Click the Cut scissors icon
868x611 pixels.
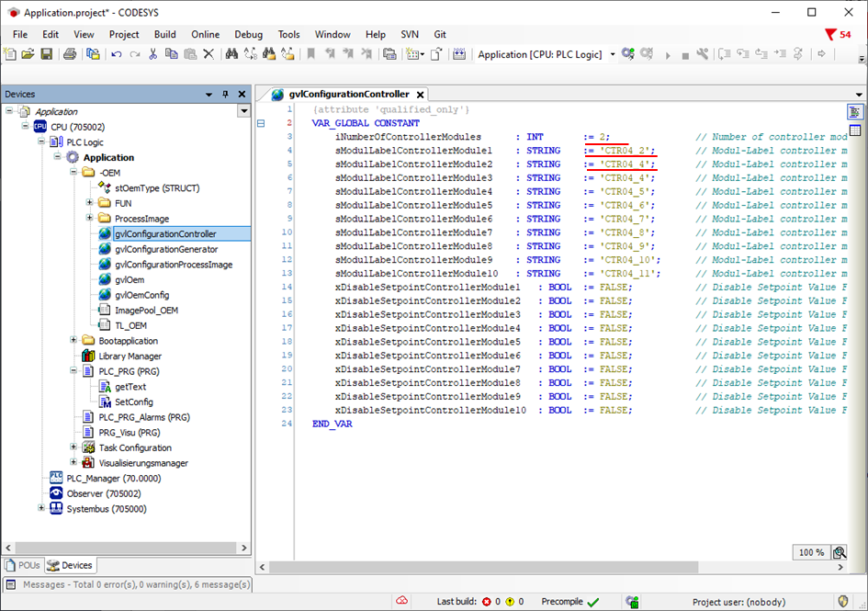(x=153, y=54)
